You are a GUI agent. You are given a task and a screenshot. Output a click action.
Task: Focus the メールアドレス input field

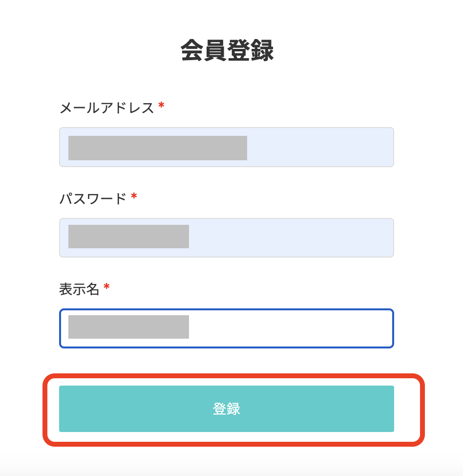[226, 147]
